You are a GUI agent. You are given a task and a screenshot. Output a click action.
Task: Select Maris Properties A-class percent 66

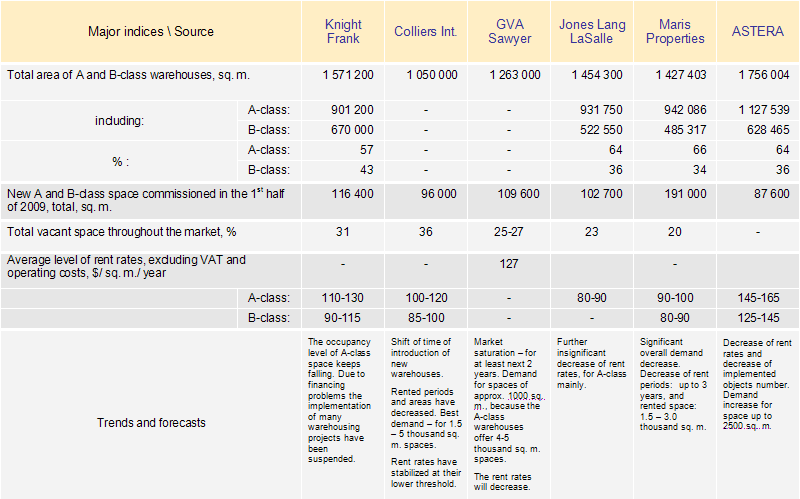[x=699, y=150]
